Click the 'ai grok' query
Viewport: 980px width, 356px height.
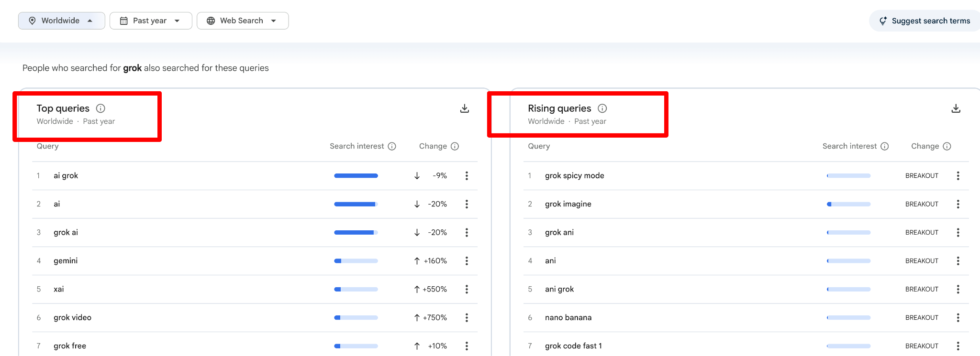66,176
